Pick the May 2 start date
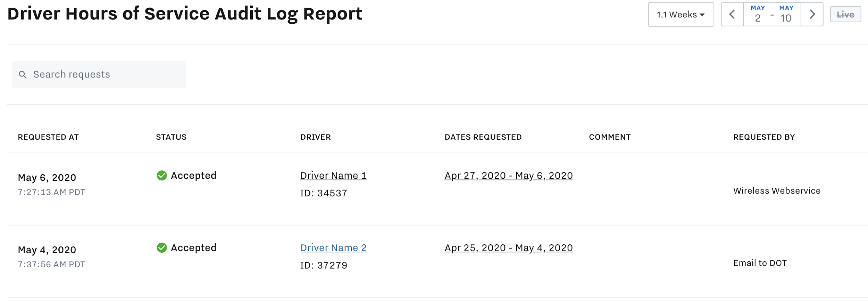Screen dimensions: 868x301 [x=758, y=15]
